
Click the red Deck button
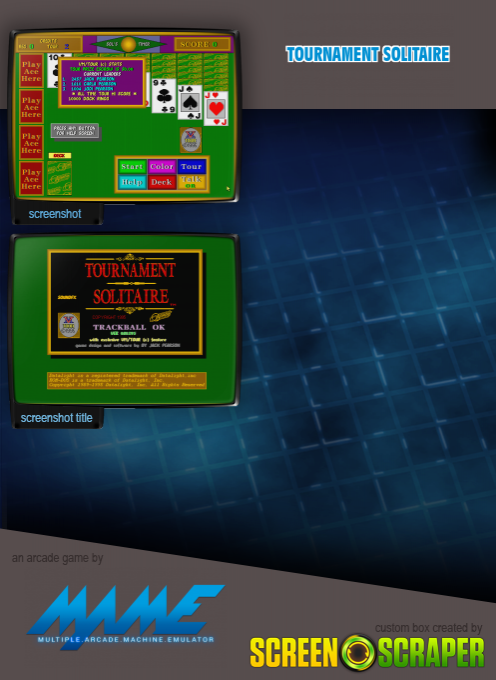[x=162, y=182]
